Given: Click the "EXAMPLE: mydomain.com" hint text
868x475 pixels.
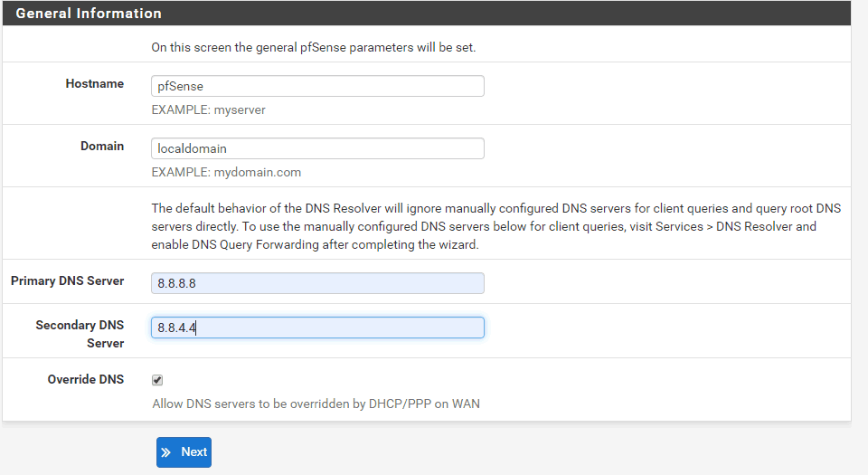Looking at the screenshot, I should 226,172.
